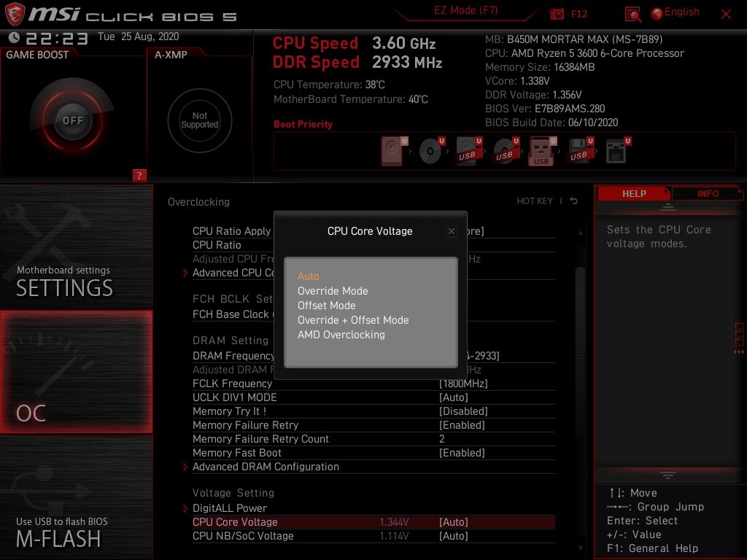747x560 pixels.
Task: Click the 1.344V CPU Core Voltage reading
Action: click(394, 522)
